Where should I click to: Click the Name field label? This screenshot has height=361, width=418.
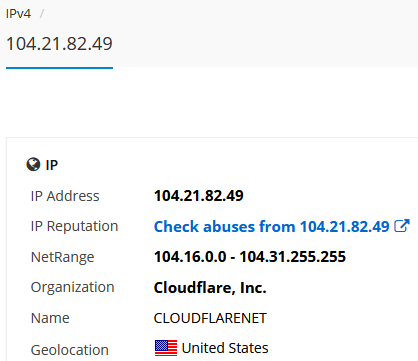point(50,318)
